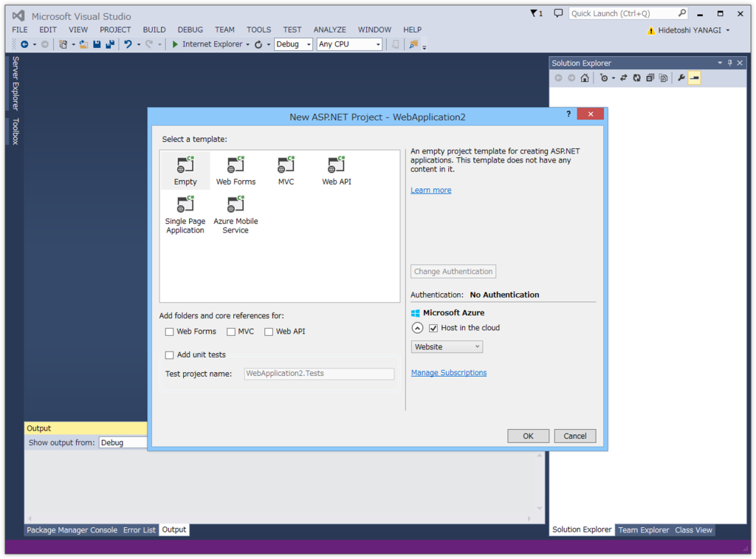This screenshot has width=756, height=559.
Task: Open the Manage Subscriptions link
Action: coord(448,373)
